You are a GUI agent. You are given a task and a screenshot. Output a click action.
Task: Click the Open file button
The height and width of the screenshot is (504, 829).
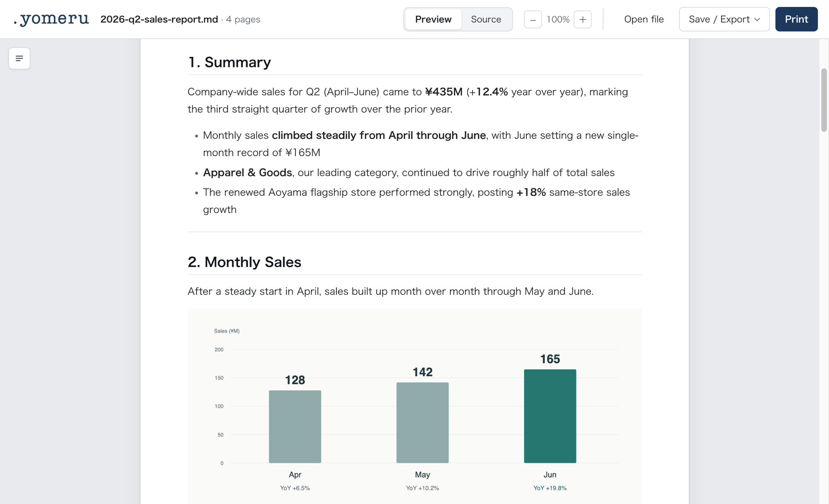644,19
